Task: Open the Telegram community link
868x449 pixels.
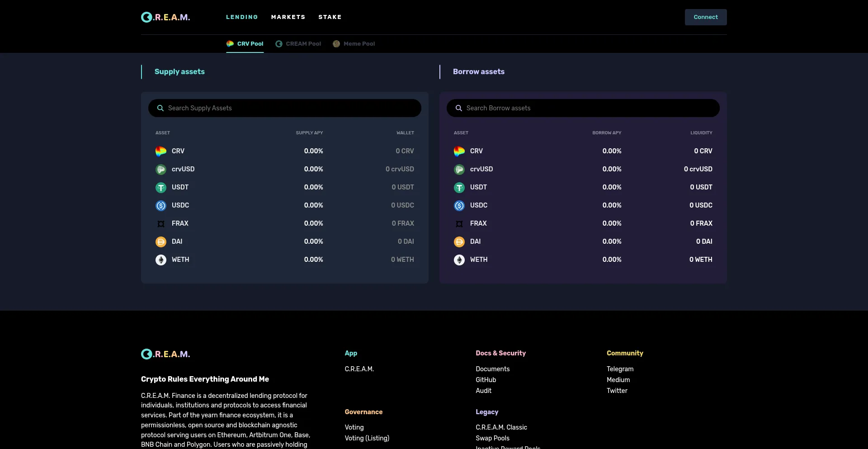Action: pyautogui.click(x=620, y=369)
